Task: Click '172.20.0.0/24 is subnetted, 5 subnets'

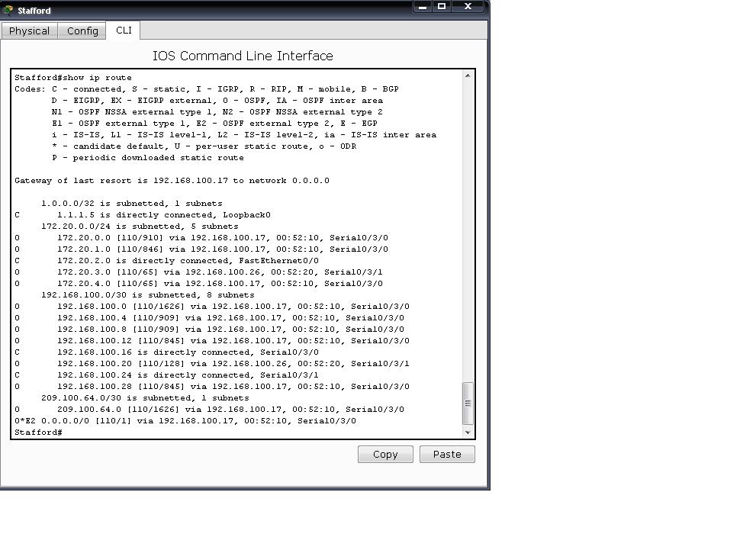Action: (140, 227)
